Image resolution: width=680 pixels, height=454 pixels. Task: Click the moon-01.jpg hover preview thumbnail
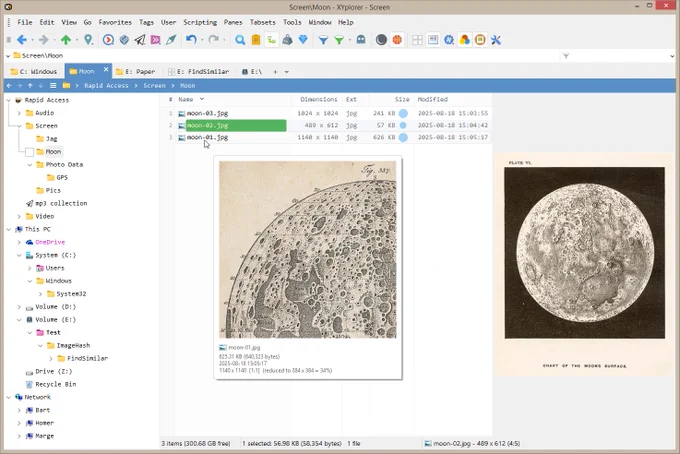click(x=307, y=250)
